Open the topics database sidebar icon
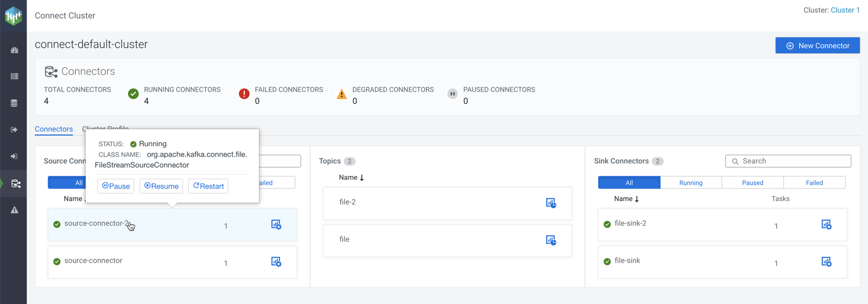The height and width of the screenshot is (304, 868). coord(14,103)
